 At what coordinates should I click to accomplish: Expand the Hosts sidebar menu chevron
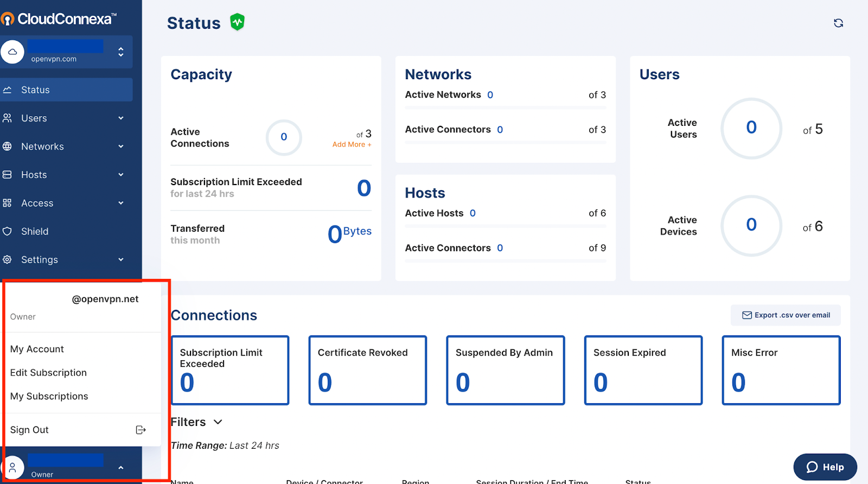click(x=121, y=175)
